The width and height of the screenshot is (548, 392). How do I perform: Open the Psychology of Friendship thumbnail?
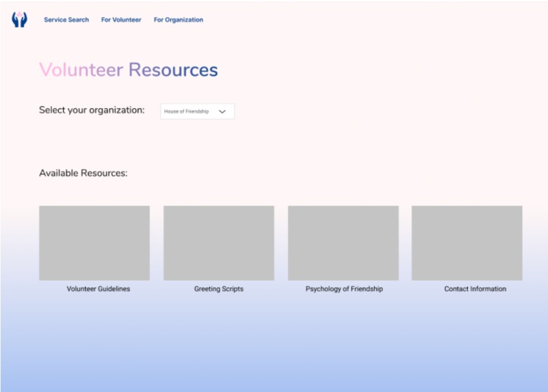coord(343,243)
